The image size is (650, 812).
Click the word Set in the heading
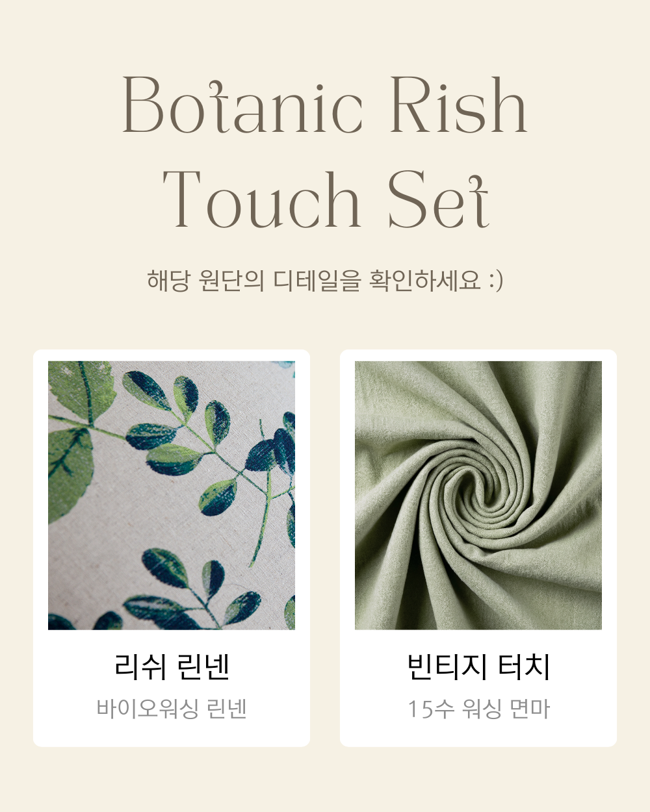point(437,199)
